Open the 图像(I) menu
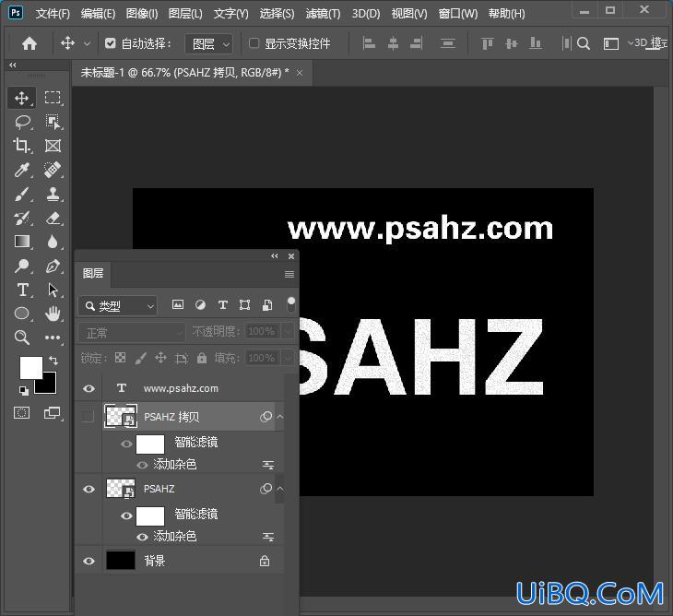Image resolution: width=673 pixels, height=616 pixels. (142, 14)
